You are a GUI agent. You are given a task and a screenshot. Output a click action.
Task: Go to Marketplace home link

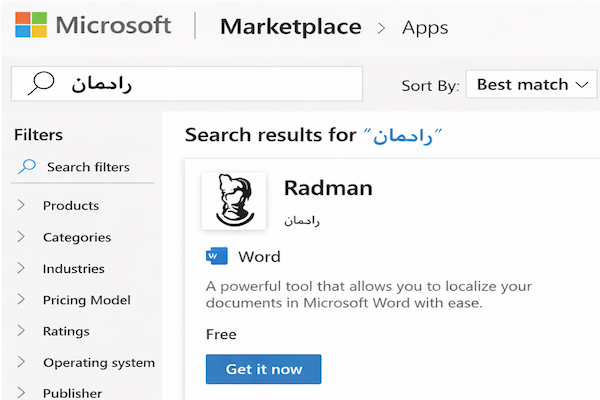tap(290, 27)
